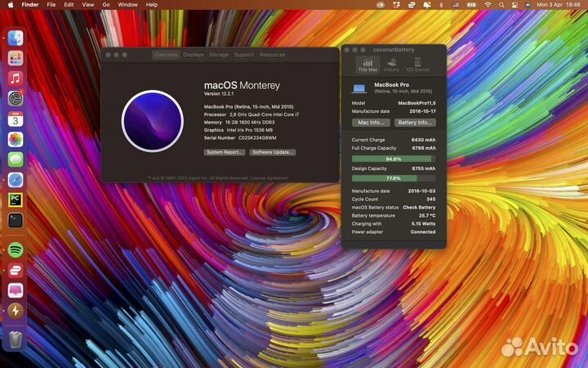Click the macOS Monterey logo image
Viewport: 588px width, 368px height.
[x=153, y=121]
